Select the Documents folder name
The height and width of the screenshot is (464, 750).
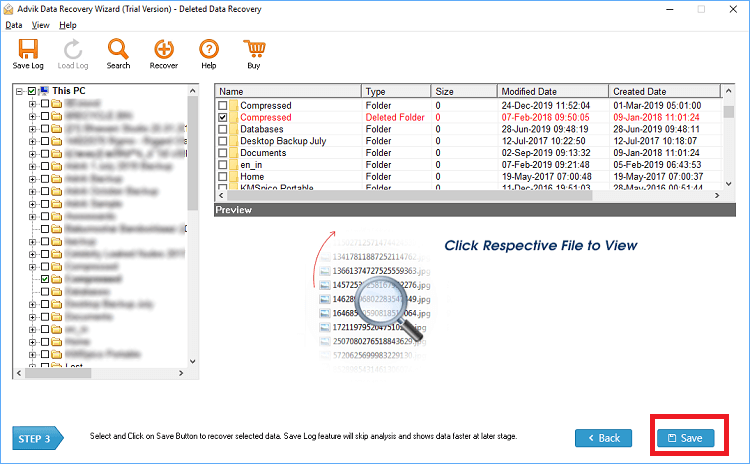(263, 153)
